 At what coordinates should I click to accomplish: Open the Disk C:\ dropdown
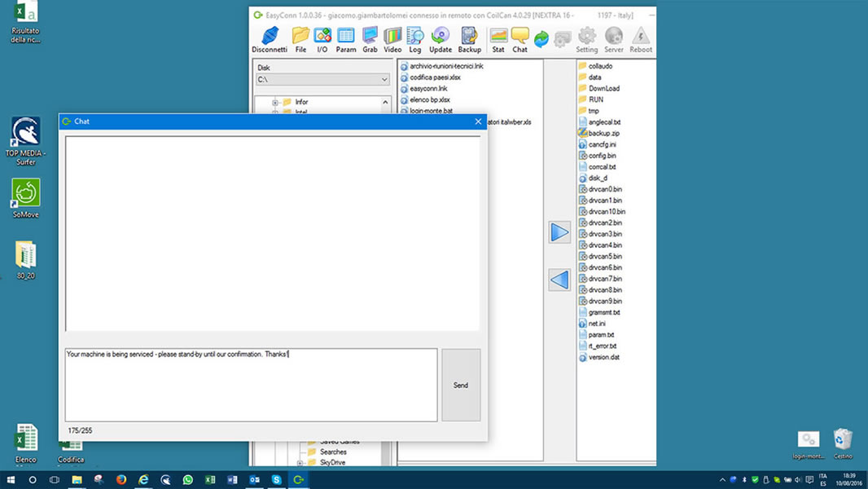(x=322, y=80)
